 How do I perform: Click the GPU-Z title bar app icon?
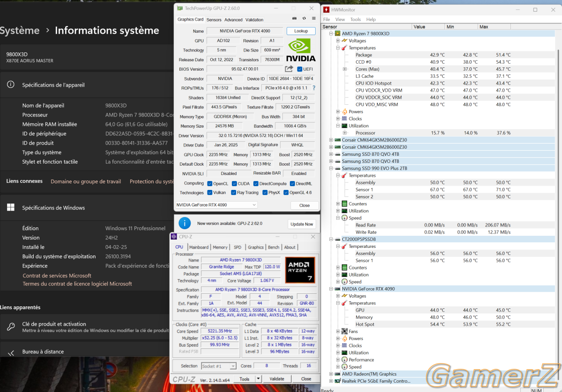[180, 8]
